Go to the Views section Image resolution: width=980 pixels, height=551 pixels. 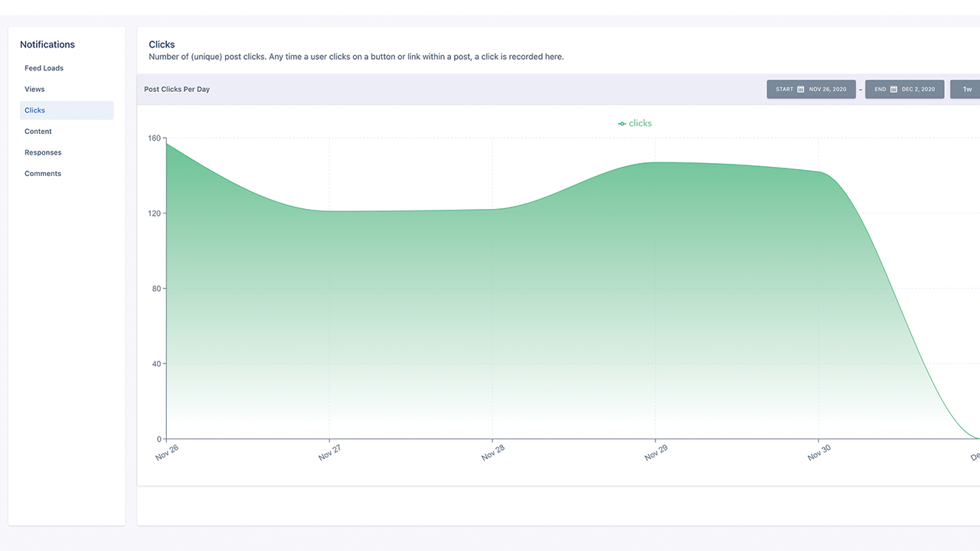[34, 90]
